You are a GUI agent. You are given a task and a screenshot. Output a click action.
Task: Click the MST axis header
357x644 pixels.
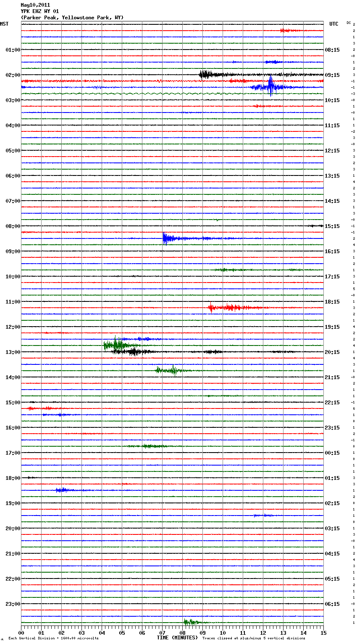pyautogui.click(x=4, y=24)
